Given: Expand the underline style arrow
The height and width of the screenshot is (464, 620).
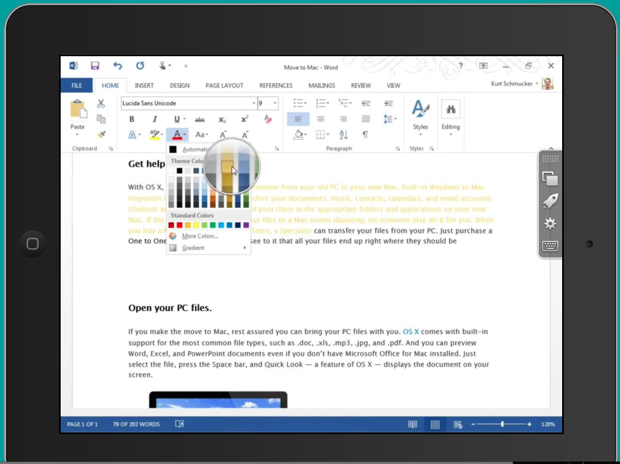Looking at the screenshot, I should click(185, 119).
